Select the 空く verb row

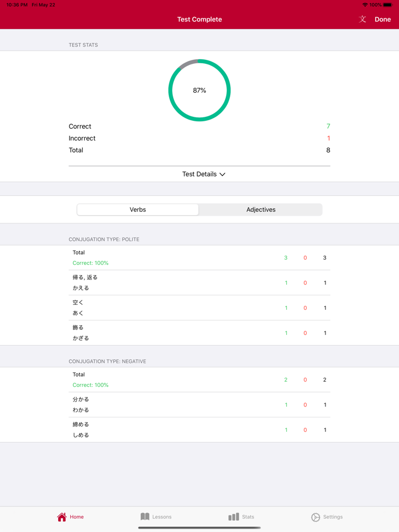199,308
